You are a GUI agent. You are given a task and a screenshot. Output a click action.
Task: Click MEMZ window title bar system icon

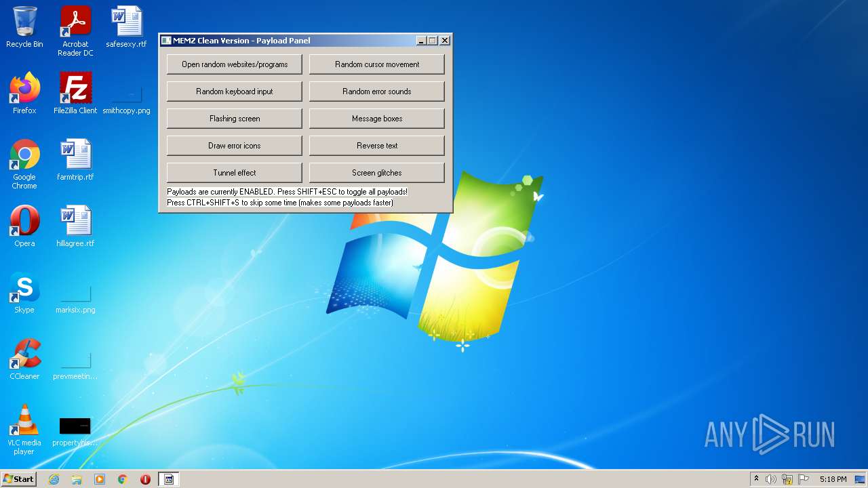pos(166,41)
